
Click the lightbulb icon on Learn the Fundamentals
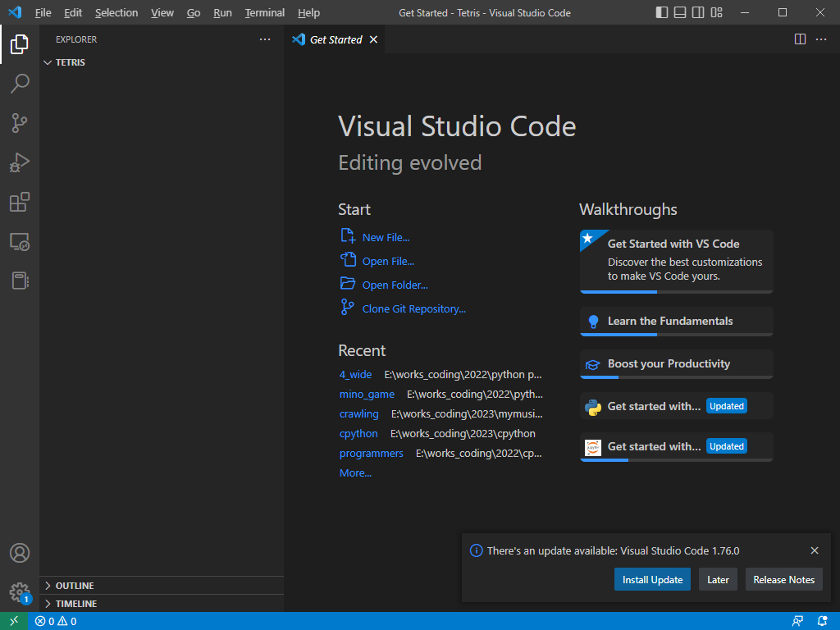pyautogui.click(x=593, y=322)
